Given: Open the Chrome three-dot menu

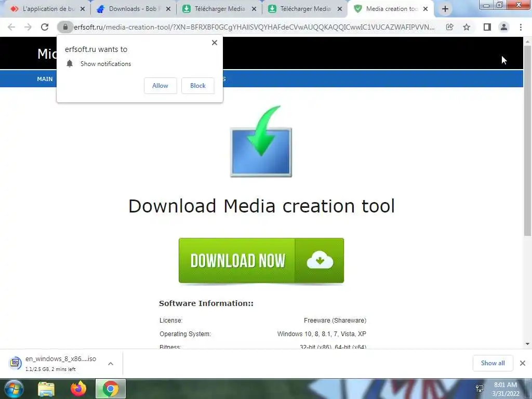Looking at the screenshot, I should coord(521,27).
